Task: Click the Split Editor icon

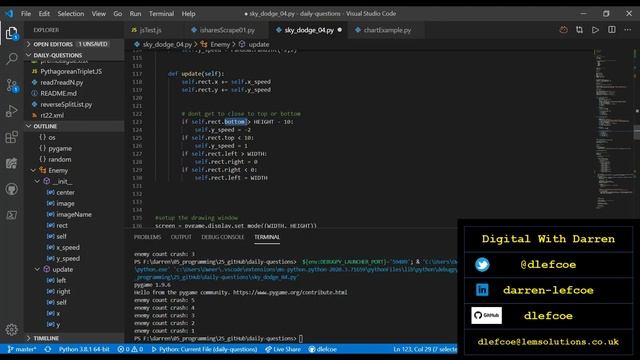Action: point(612,30)
